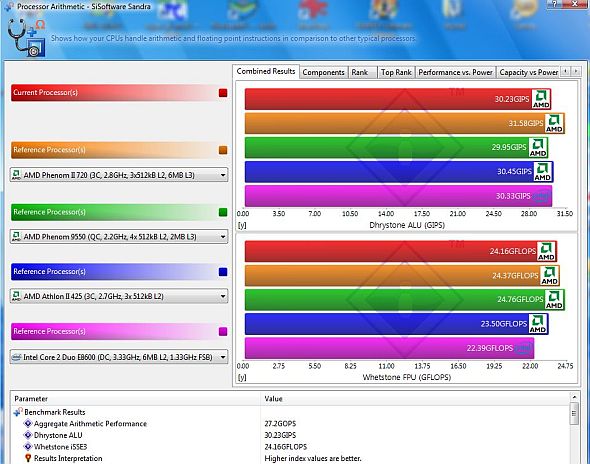Click the tab strip left scroll arrow
Screen dimensions: 590x464
(566, 71)
